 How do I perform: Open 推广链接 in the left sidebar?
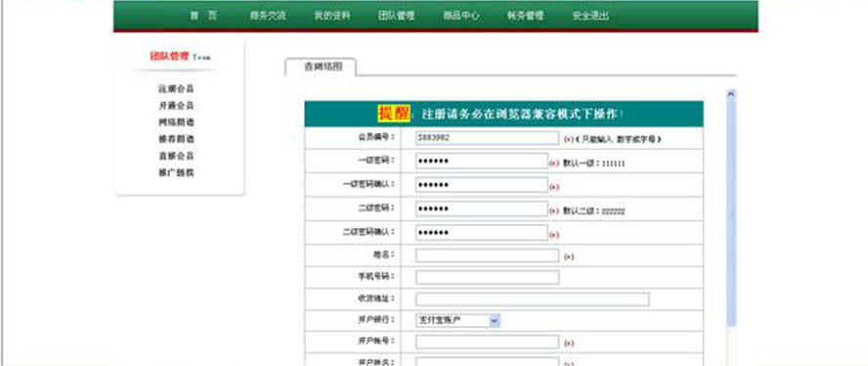pyautogui.click(x=176, y=172)
